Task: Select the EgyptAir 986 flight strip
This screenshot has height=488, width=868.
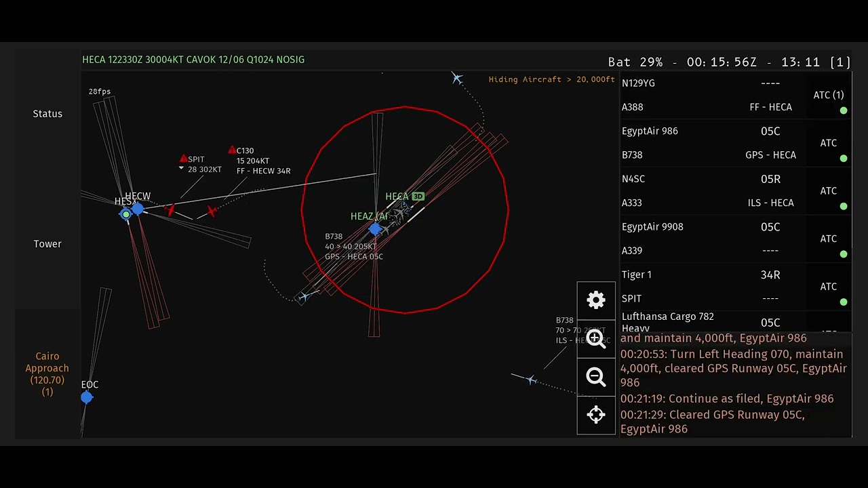Action: pyautogui.click(x=736, y=143)
